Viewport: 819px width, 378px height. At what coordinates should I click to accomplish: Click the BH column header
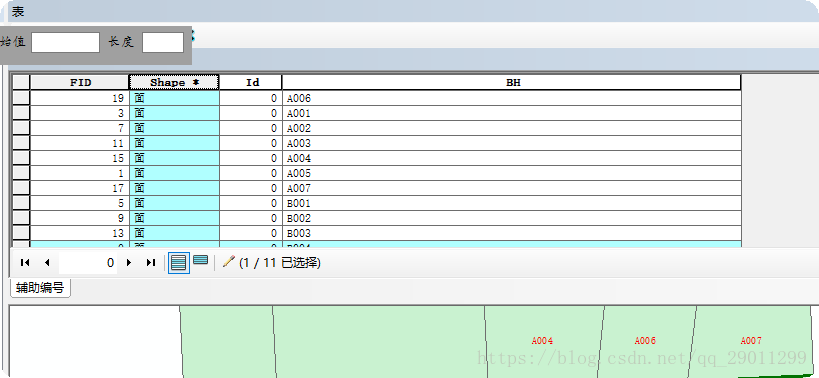512,82
